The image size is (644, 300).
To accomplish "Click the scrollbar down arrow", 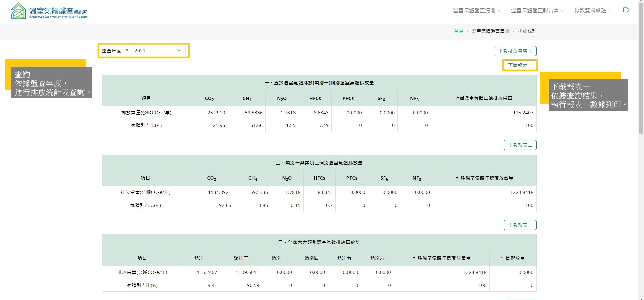I will click(x=641, y=297).
